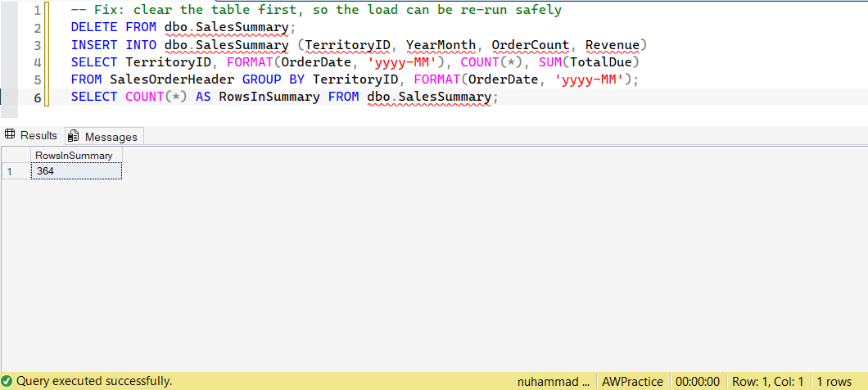Click TotalDue inside the SUM function
868x390 pixels.
[600, 62]
